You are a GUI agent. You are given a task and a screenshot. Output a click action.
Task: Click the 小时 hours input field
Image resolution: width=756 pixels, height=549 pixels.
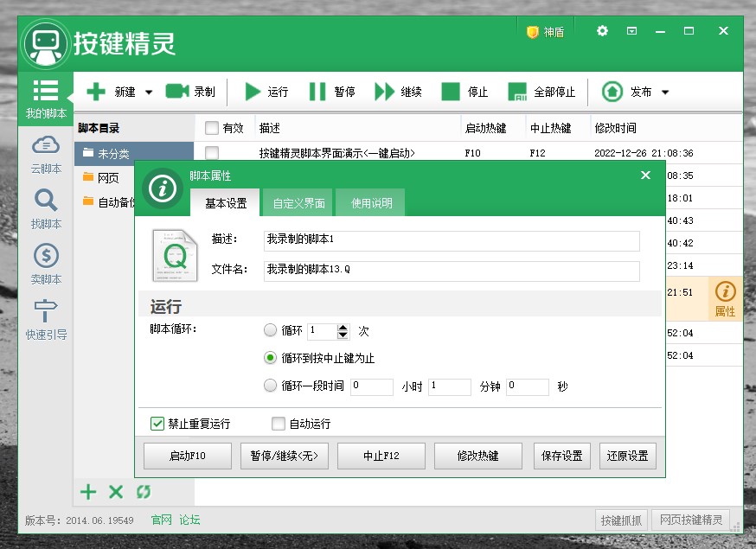[x=372, y=387]
